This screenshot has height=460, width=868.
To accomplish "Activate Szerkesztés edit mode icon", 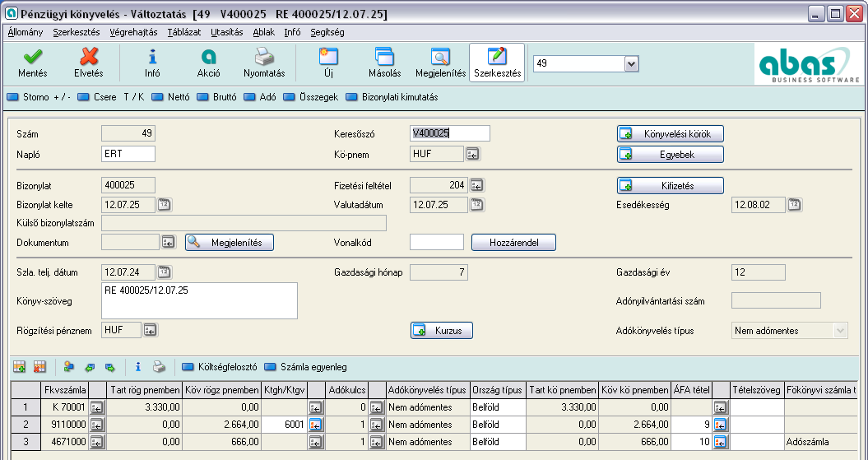I will coord(497,57).
